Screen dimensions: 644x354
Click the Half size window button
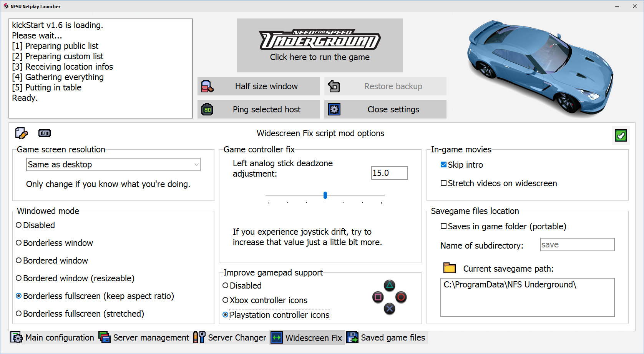(x=259, y=86)
